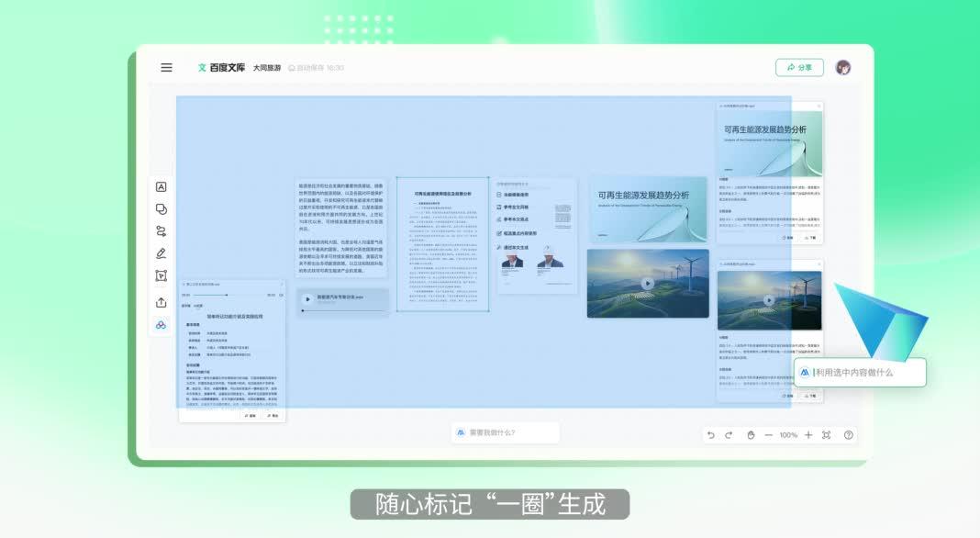Zoom out using the minus icon

coord(768,434)
